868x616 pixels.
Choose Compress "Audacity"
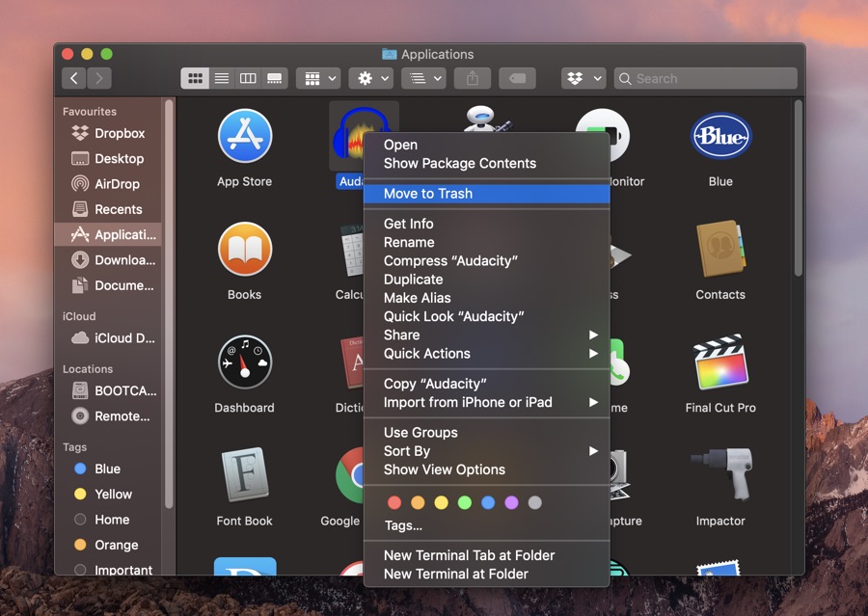(487, 260)
